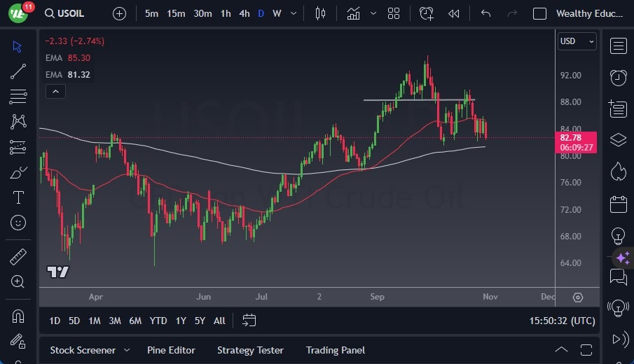634x364 pixels.
Task: Click the 82.78 current price label
Action: [x=577, y=138]
